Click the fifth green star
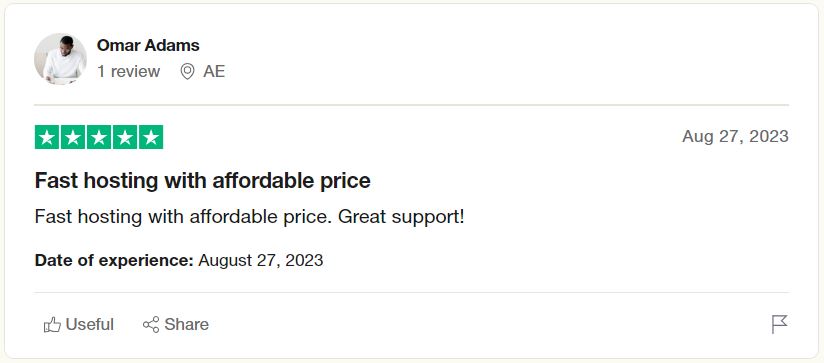The height and width of the screenshot is (363, 824). [151, 137]
